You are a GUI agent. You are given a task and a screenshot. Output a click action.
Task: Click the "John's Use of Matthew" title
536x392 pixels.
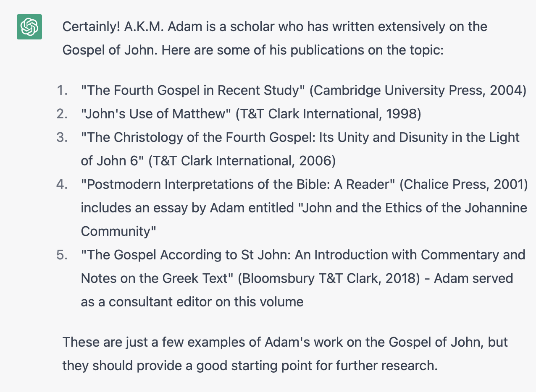[156, 114]
